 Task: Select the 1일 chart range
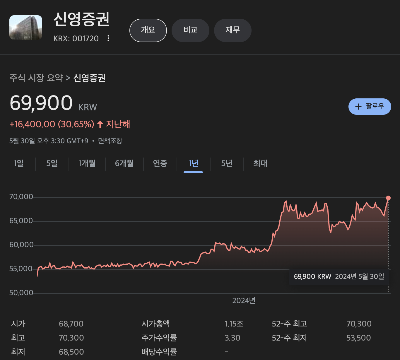[19, 163]
